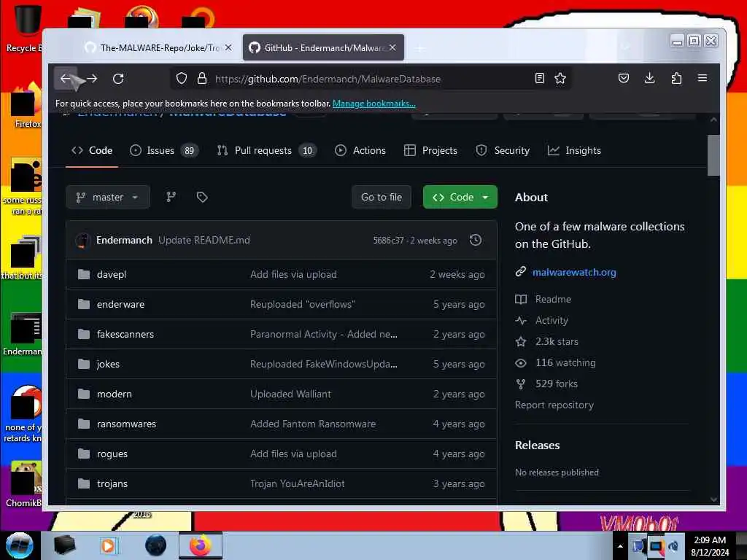Screen dimensions: 747x560
Task: Open the ransomwares folder
Action: click(x=126, y=424)
